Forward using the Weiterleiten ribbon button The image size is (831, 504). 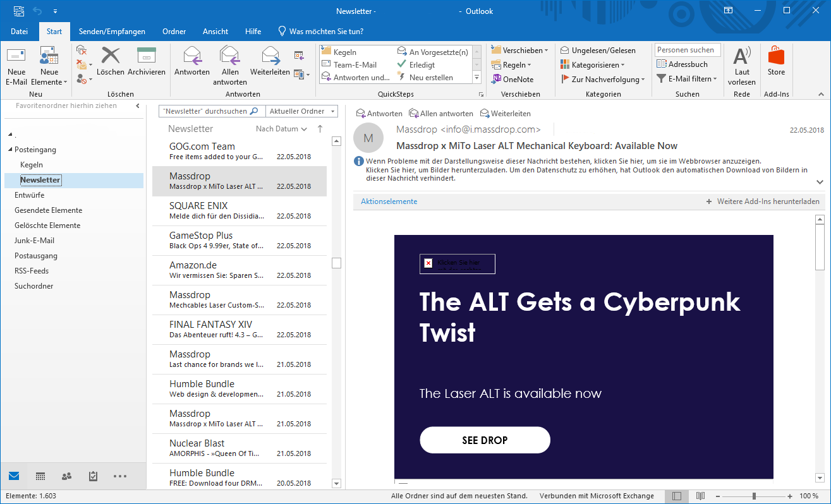click(x=270, y=61)
